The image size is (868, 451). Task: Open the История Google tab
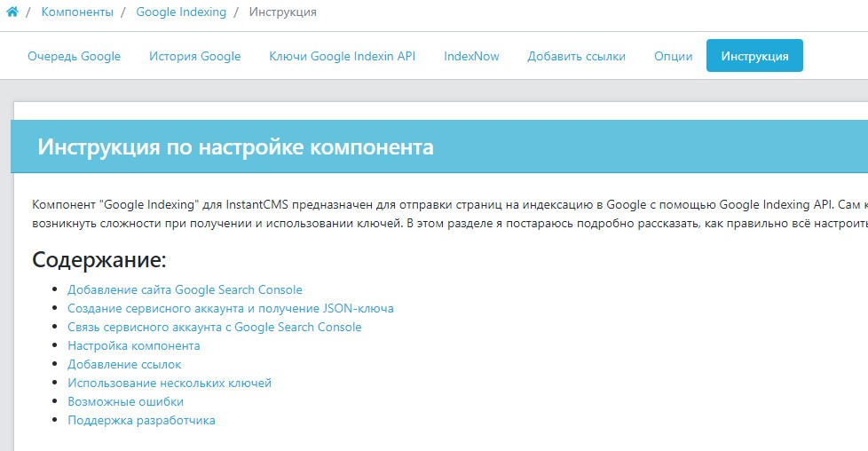[x=195, y=56]
